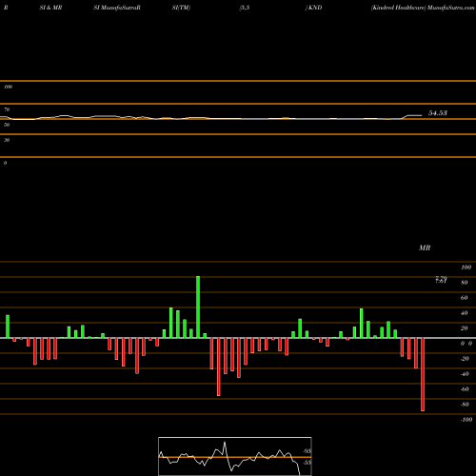The height and width of the screenshot is (476, 476).
Task: Click the first green bar at chart start
Action: [x=8, y=327]
